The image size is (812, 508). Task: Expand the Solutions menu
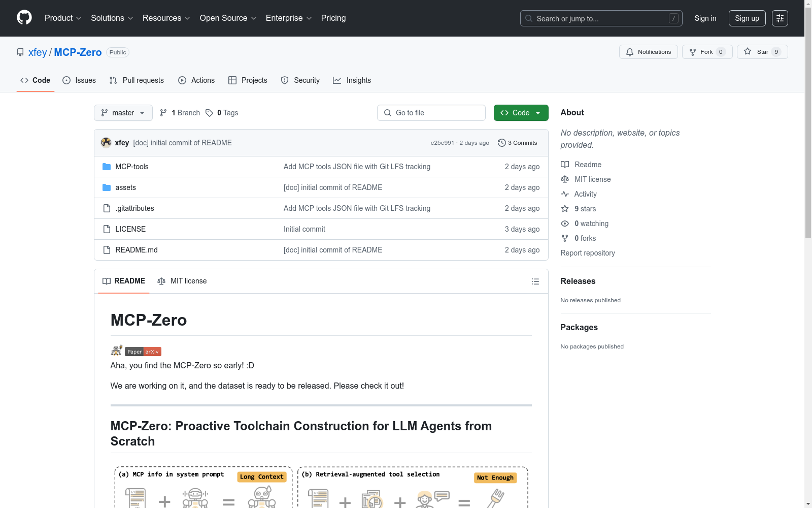(x=112, y=18)
